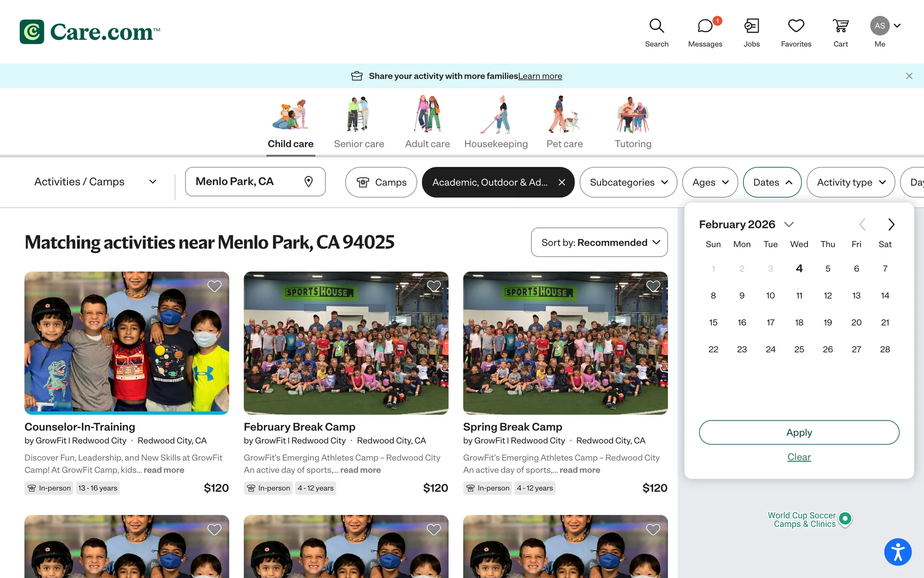Click the Apply button in calendar
Viewport: 924px width, 578px height.
coord(799,433)
